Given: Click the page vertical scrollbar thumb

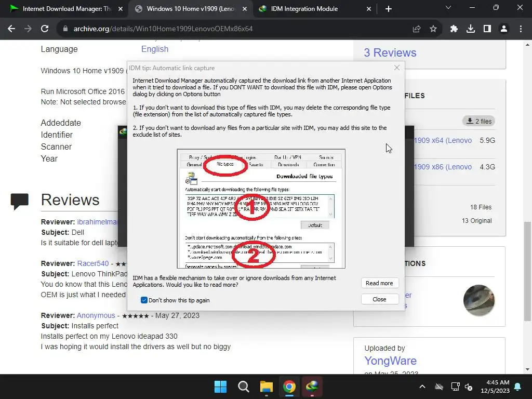Looking at the screenshot, I should (x=527, y=271).
